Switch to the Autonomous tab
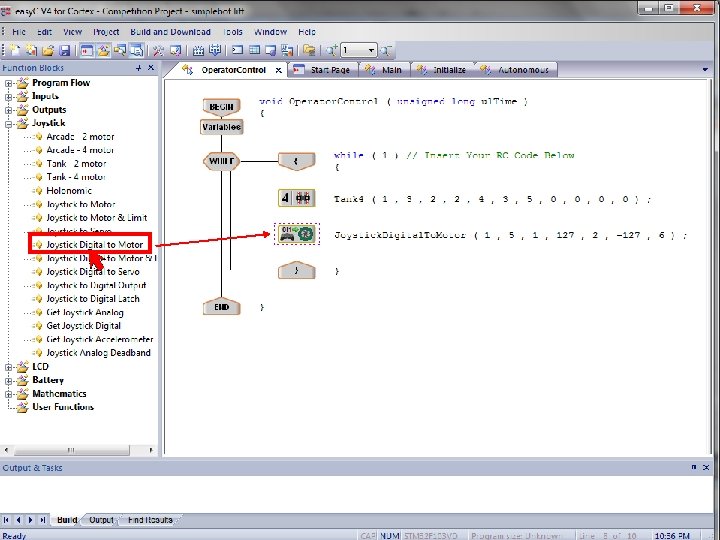The width and height of the screenshot is (720, 540). tap(516, 70)
